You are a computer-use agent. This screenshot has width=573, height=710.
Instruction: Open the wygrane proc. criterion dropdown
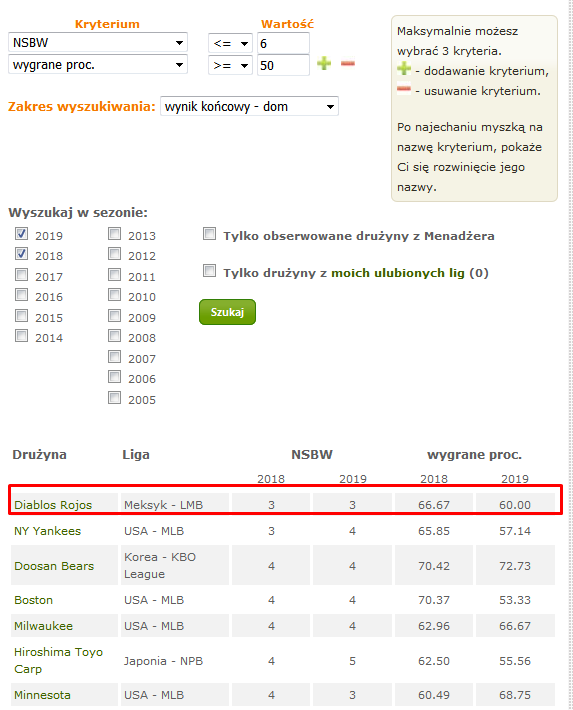(98, 65)
